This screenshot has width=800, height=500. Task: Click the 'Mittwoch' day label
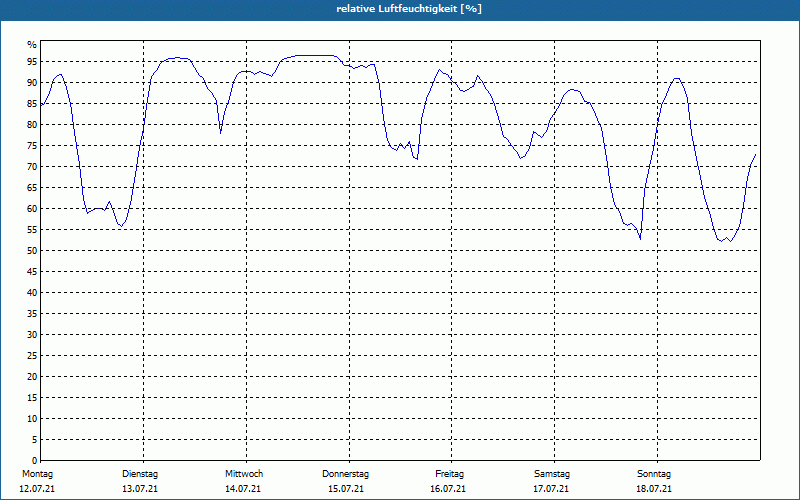244,474
